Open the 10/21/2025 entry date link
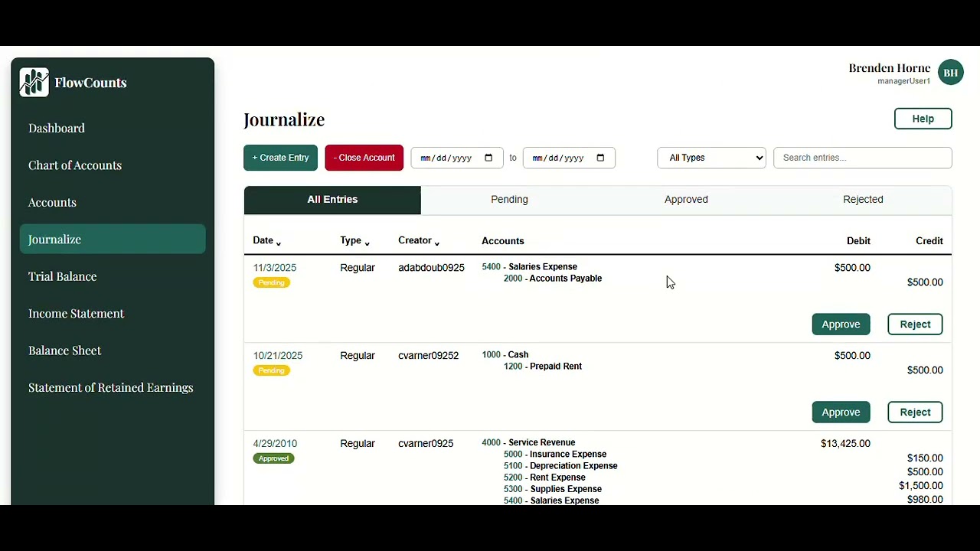The height and width of the screenshot is (551, 980). click(278, 356)
